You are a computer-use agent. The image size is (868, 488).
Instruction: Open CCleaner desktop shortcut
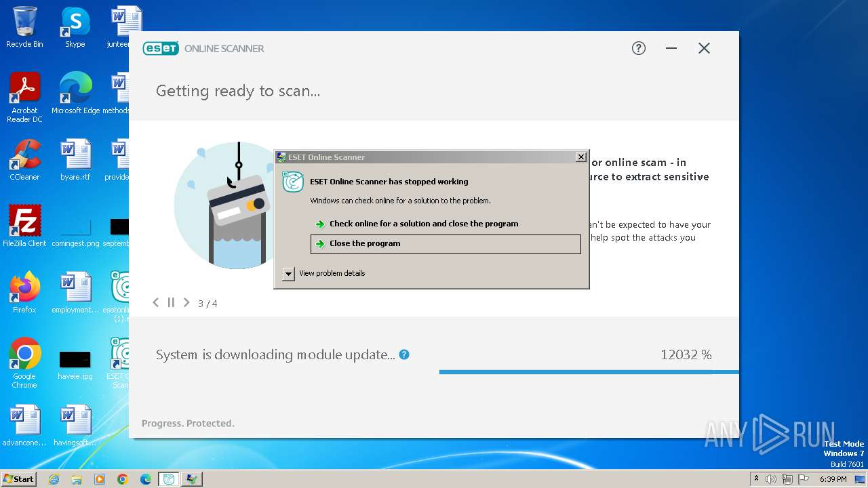pos(24,160)
